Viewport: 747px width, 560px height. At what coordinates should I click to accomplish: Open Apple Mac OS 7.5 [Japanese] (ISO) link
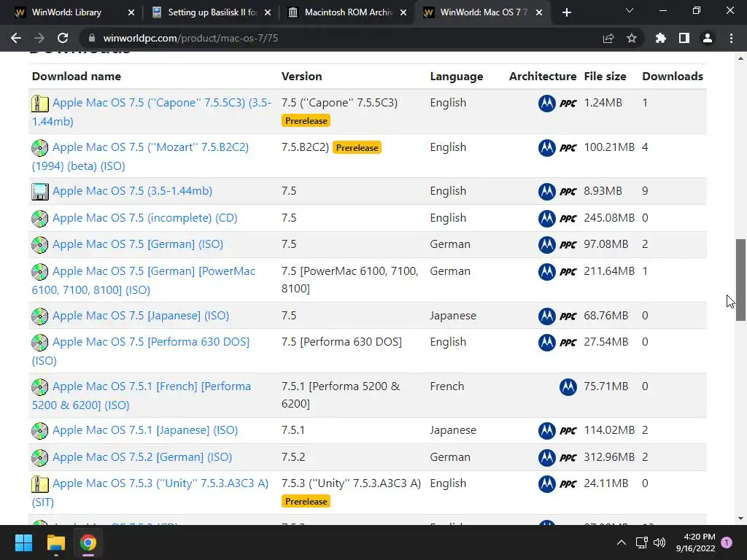(x=141, y=316)
